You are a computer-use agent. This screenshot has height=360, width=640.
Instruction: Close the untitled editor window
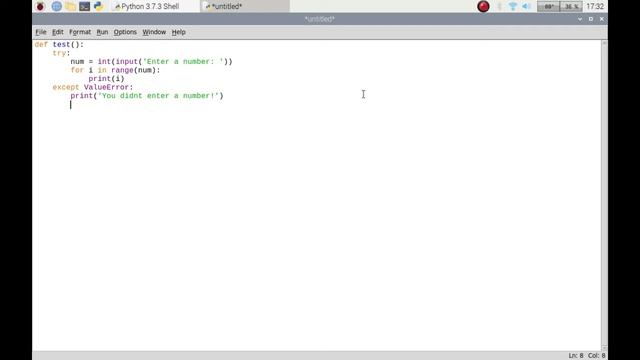602,19
